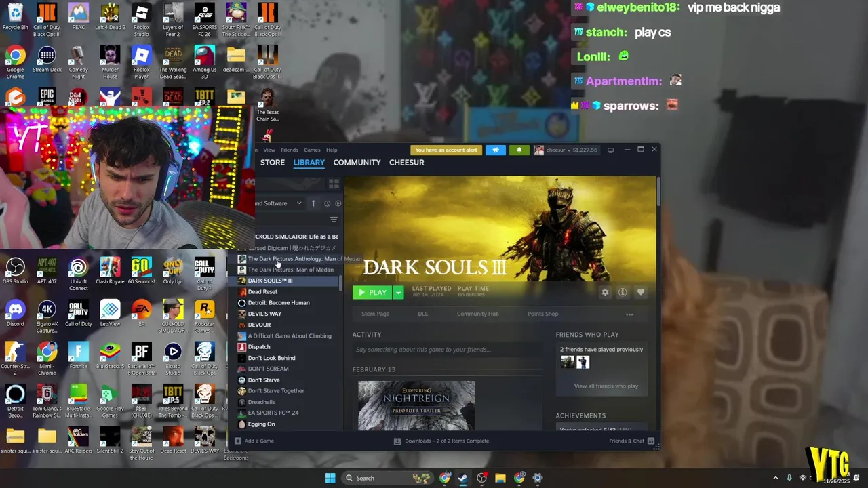Select the Recycle Bin desktop icon
The width and height of the screenshot is (868, 488).
pyautogui.click(x=15, y=16)
